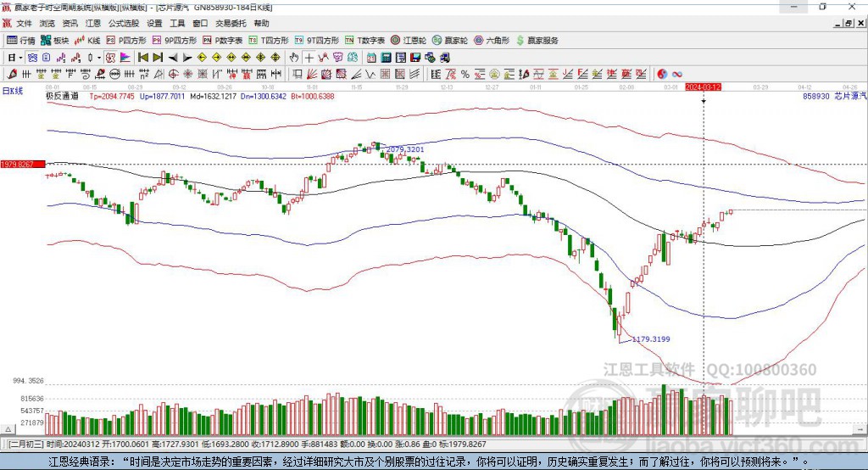Click the 858930 芯片源汽 stock code label
The image size is (868, 470).
(835, 97)
